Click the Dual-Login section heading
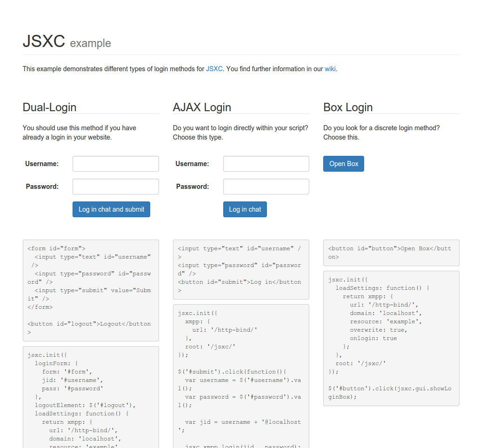Viewport: 479px width, 448px height. click(49, 107)
